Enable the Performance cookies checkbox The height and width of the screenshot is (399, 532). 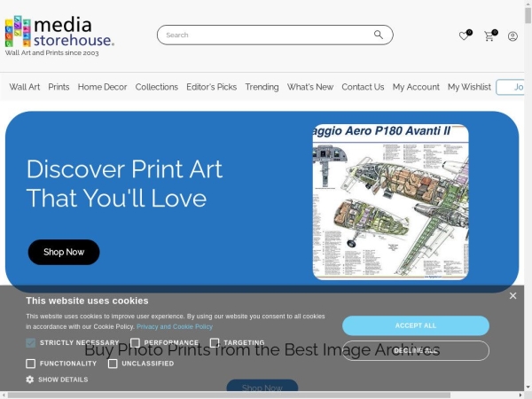click(x=135, y=342)
